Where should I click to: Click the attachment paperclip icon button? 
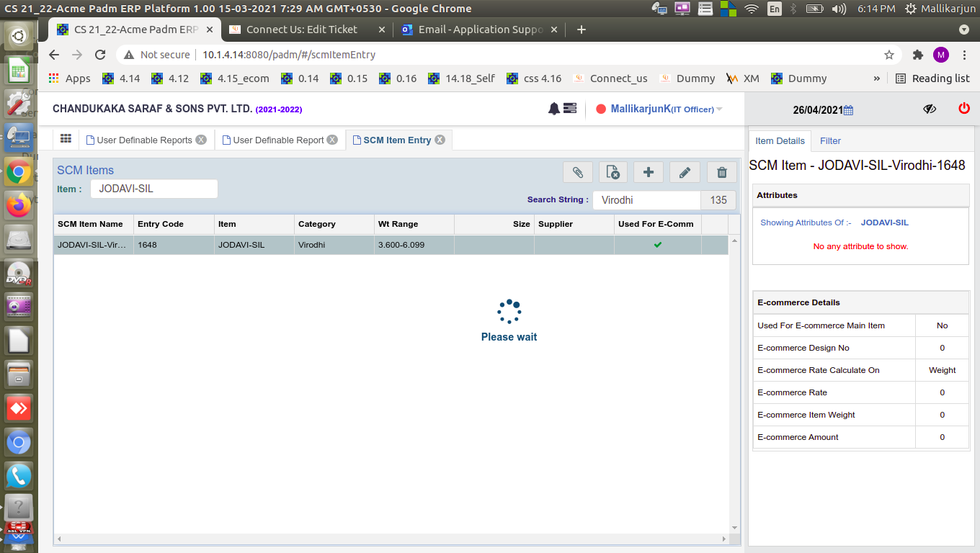[x=577, y=172]
